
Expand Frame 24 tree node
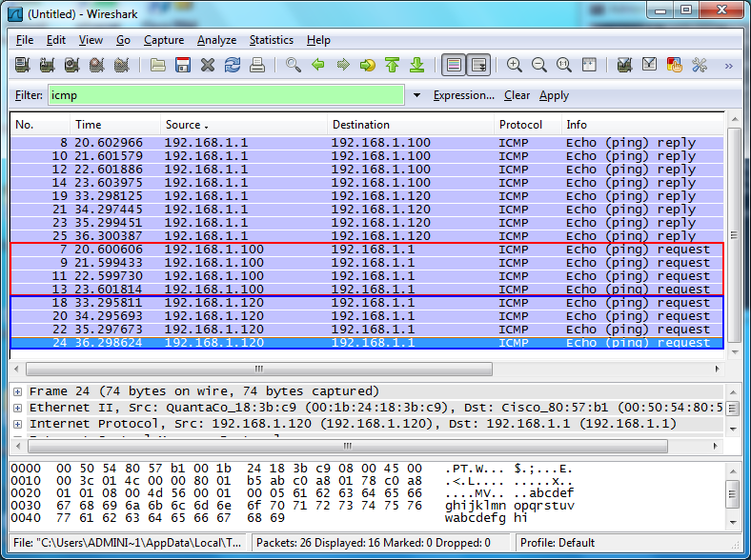(x=18, y=392)
